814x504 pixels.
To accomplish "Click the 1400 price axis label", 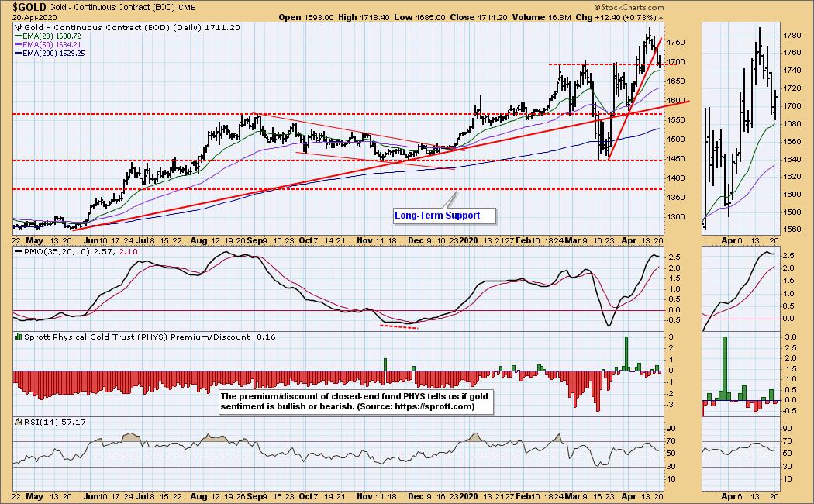I will click(x=676, y=178).
